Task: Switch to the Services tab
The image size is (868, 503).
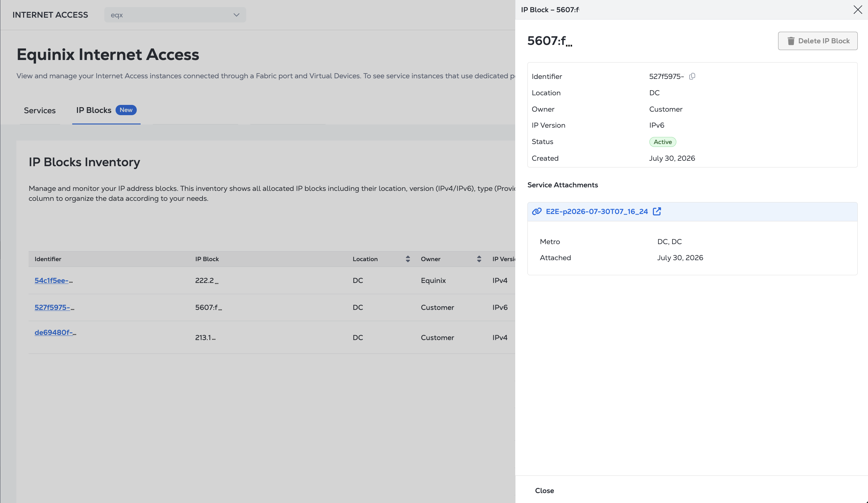Action: [x=39, y=111]
